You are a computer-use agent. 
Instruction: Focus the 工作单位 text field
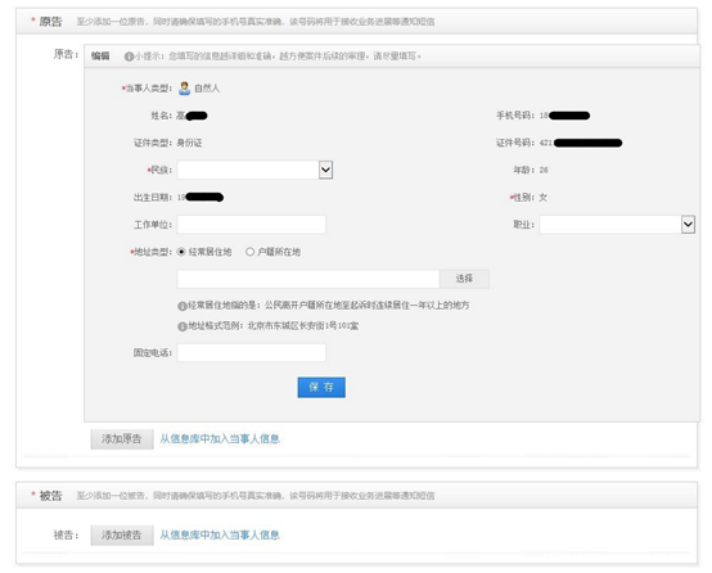[251, 225]
